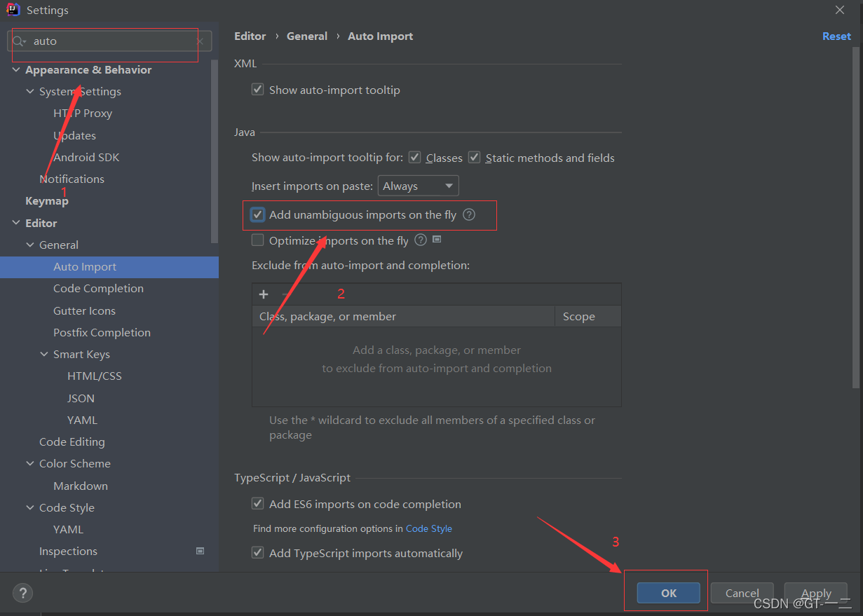Confirm settings with OK button
The width and height of the screenshot is (863, 616).
pyautogui.click(x=669, y=593)
